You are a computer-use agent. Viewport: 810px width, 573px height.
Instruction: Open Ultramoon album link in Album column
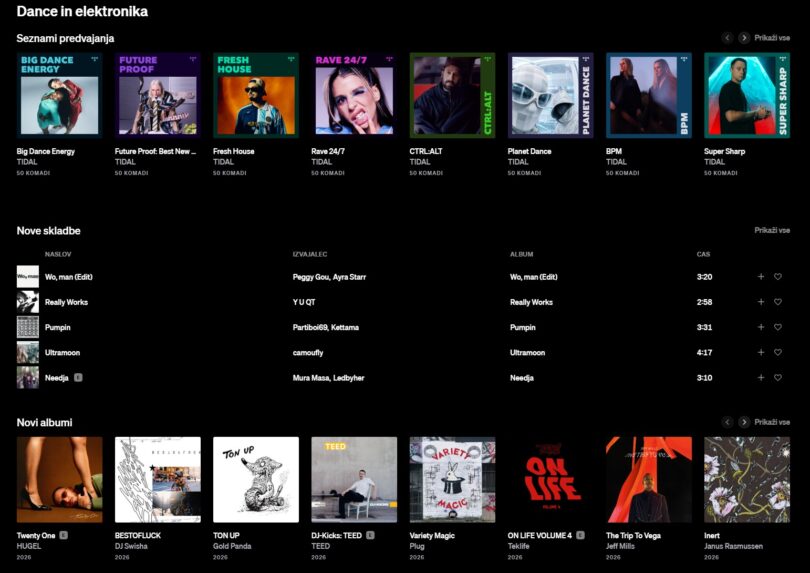527,352
